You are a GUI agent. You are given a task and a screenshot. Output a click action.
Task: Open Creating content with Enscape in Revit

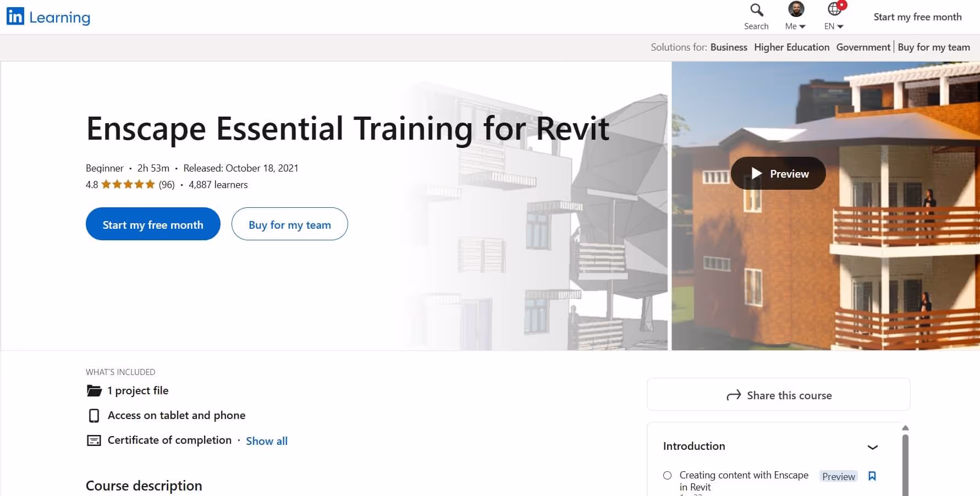pos(744,481)
